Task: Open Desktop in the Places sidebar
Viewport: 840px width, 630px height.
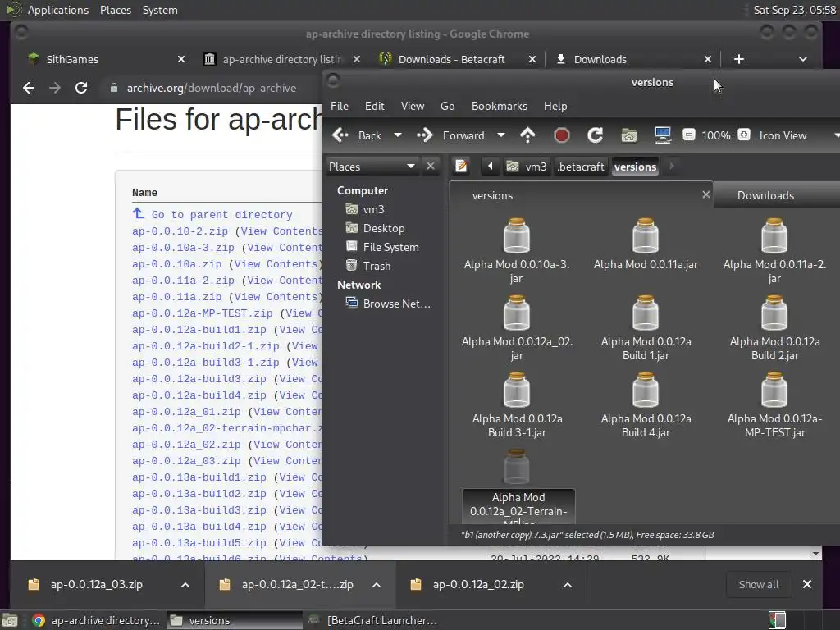Action: tap(375, 228)
